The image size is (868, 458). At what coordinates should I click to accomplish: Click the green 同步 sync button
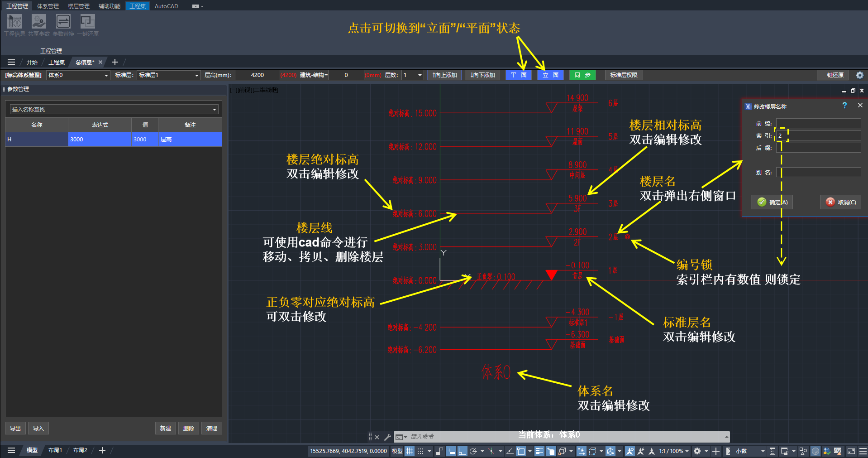582,75
